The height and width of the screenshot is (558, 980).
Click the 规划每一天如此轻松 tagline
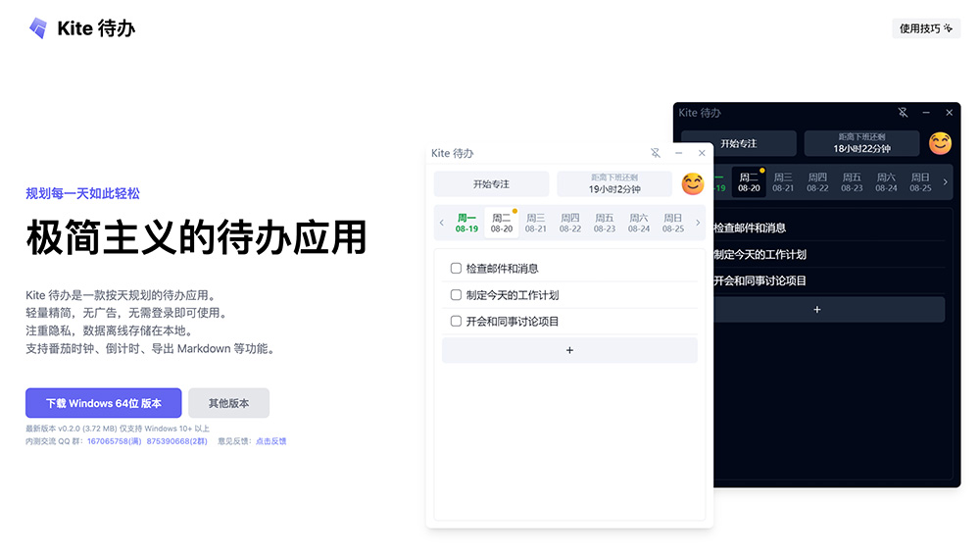pyautogui.click(x=82, y=193)
